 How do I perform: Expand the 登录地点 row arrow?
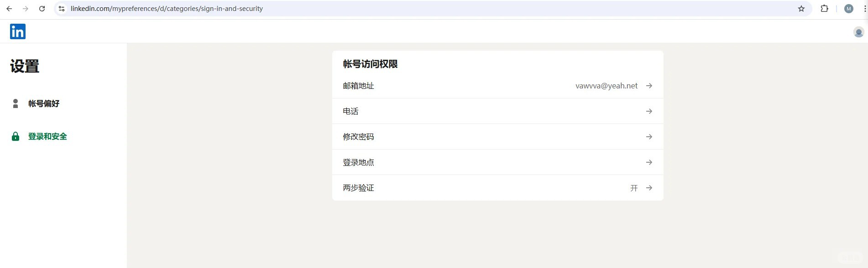coord(649,162)
